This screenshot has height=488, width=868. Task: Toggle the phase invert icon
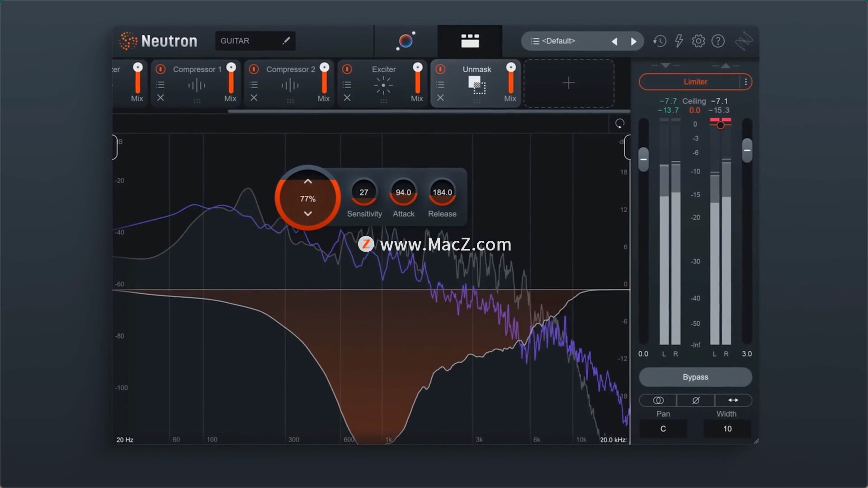tap(696, 400)
